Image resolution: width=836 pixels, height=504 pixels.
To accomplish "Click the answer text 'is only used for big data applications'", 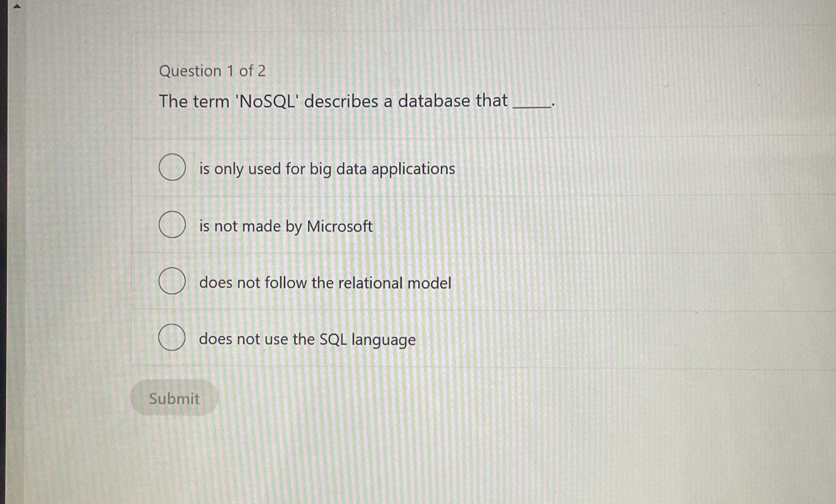I will (327, 169).
